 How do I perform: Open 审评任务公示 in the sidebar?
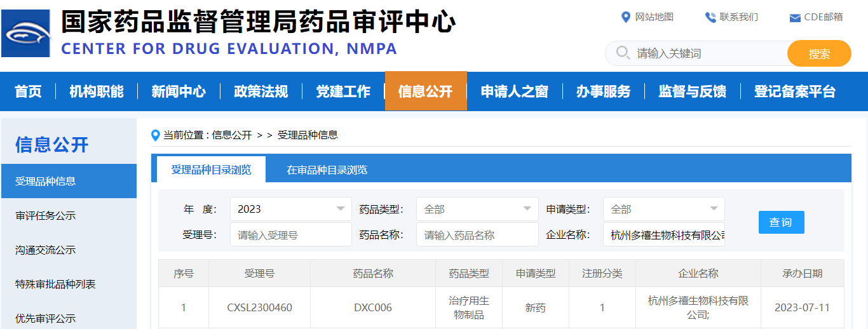(46, 216)
